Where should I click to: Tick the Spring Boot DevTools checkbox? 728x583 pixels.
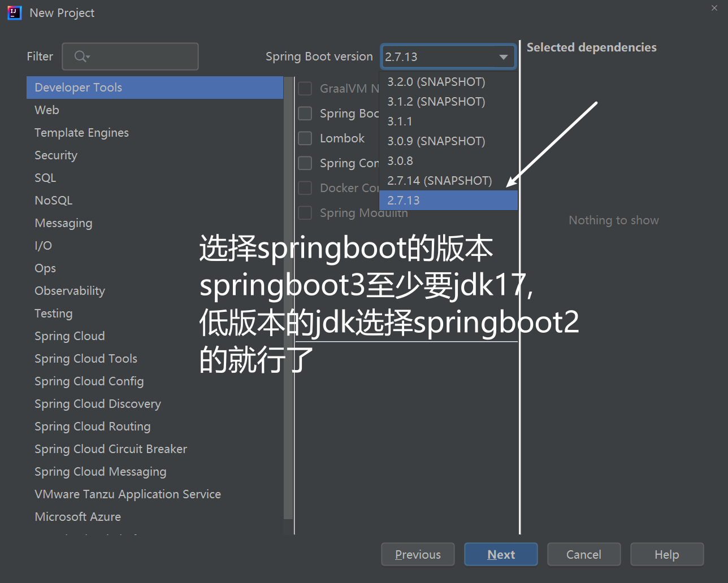coord(305,114)
